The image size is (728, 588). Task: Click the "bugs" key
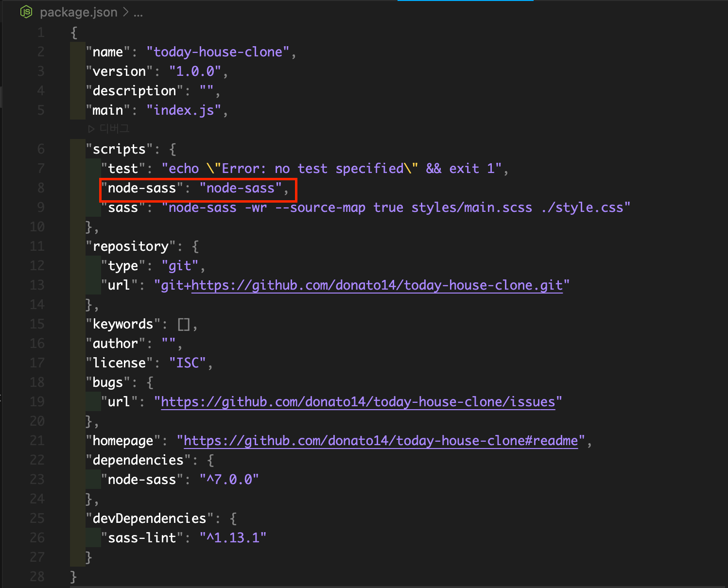point(108,382)
